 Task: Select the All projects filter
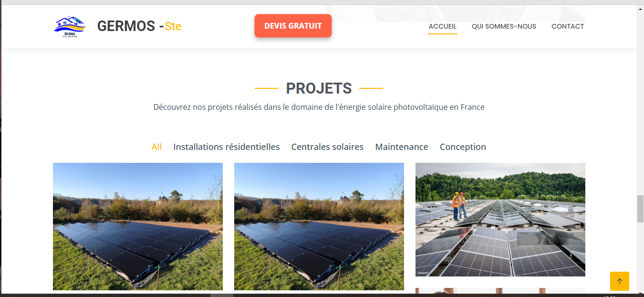point(156,147)
